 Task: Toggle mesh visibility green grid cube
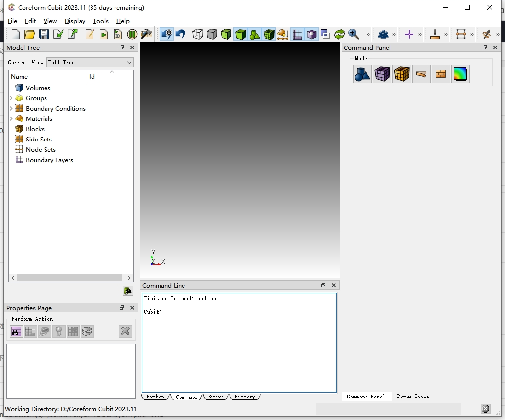(269, 34)
